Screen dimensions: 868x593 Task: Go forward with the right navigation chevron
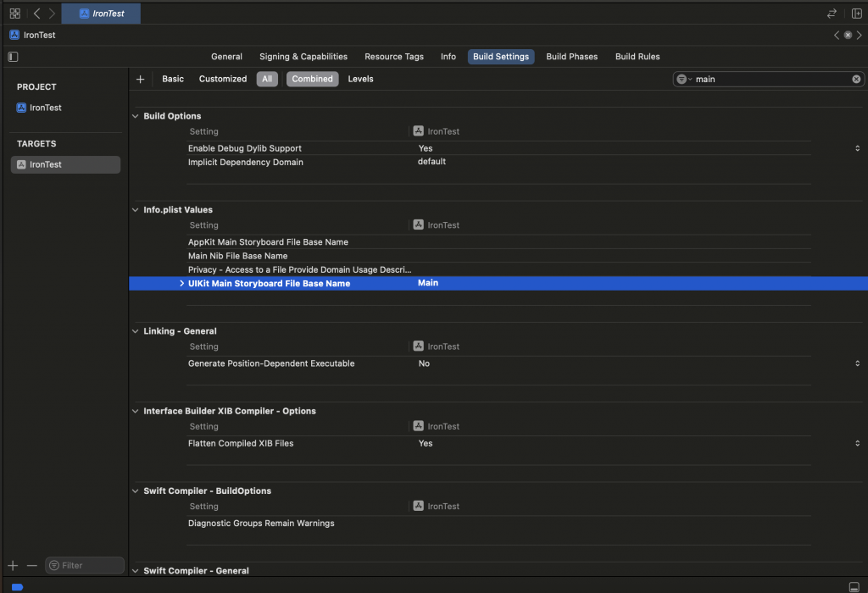click(x=52, y=14)
